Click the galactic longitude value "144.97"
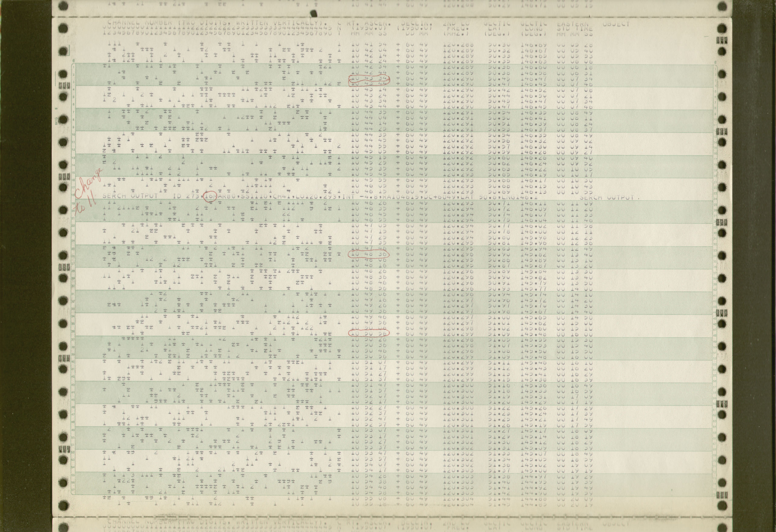Viewport: 776px width, 532px height. tap(534, 476)
